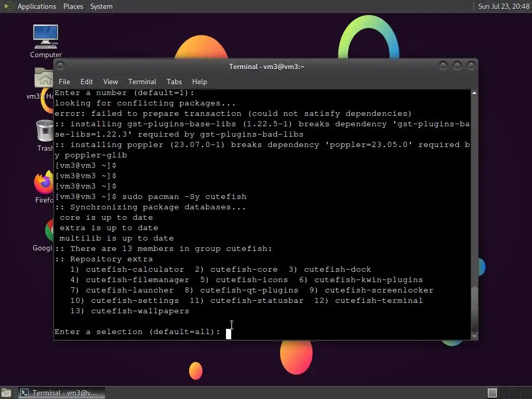Click the terminal scrollbar up arrow
The image size is (532, 399).
[474, 93]
